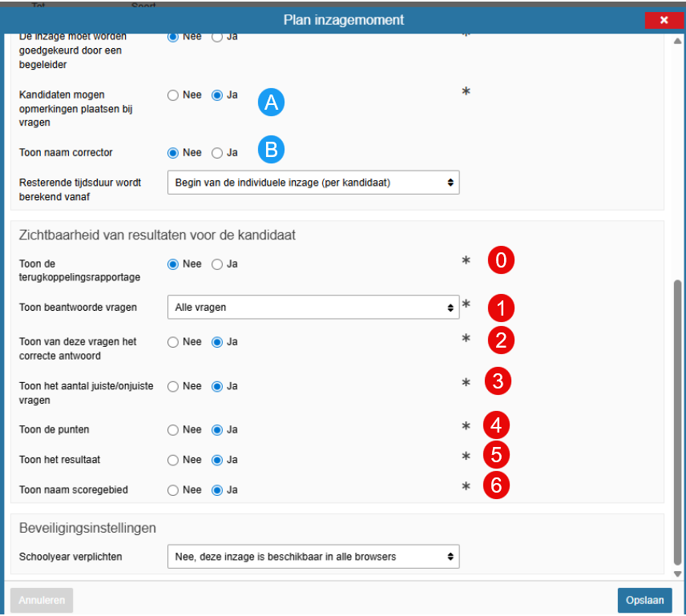The height and width of the screenshot is (616, 686).
Task: Set Toon de terugkoppelingsrapportage to Nee
Action: pyautogui.click(x=173, y=264)
